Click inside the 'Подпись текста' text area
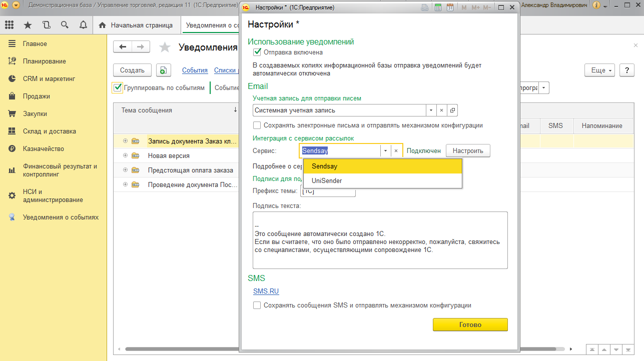Image resolution: width=644 pixels, height=361 pixels. [380, 240]
